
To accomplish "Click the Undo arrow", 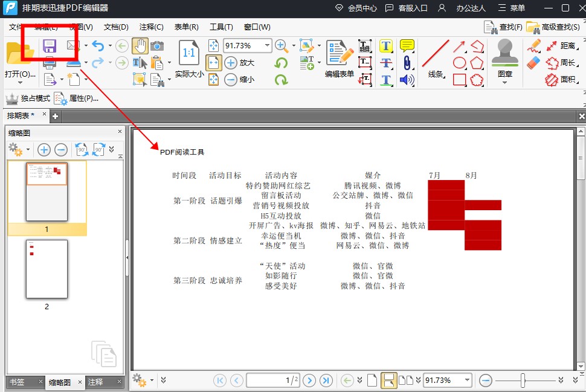I will pyautogui.click(x=98, y=46).
